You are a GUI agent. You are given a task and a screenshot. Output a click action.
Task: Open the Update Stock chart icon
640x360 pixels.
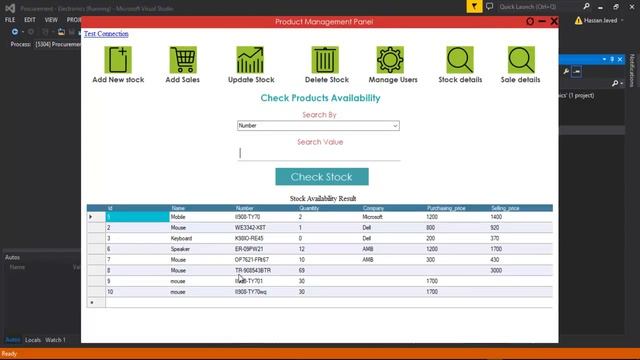tap(250, 60)
